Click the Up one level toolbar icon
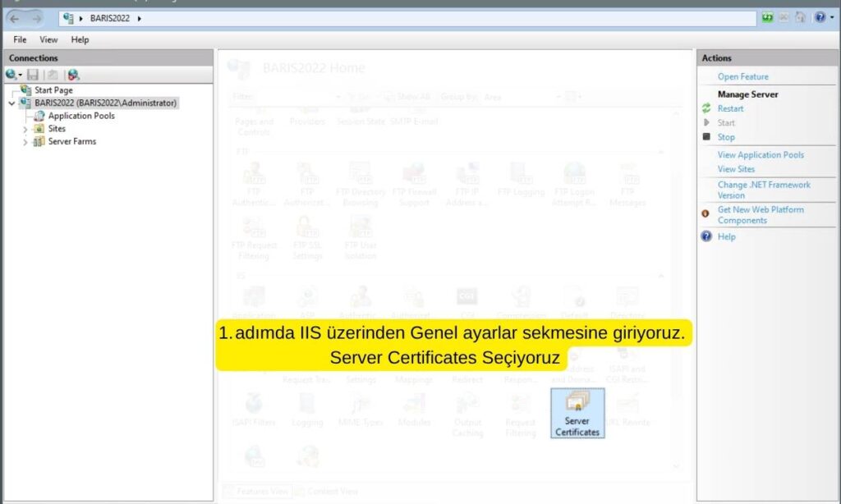The height and width of the screenshot is (504, 841). click(x=53, y=75)
